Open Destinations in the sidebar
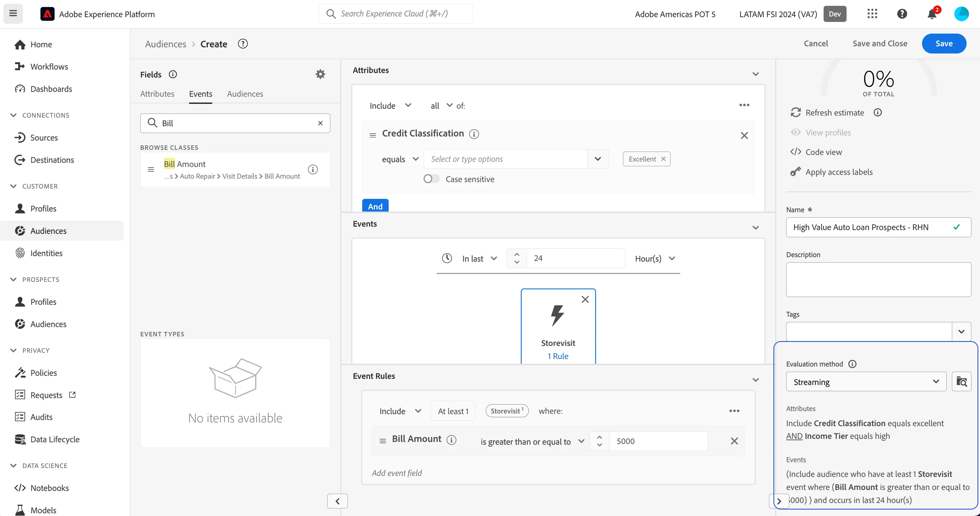980x516 pixels. pos(52,160)
